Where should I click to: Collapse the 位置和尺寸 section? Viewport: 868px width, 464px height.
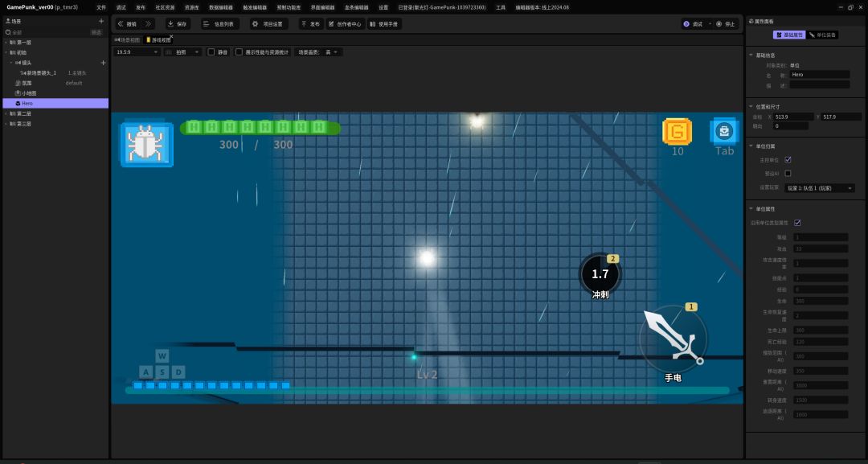point(751,106)
